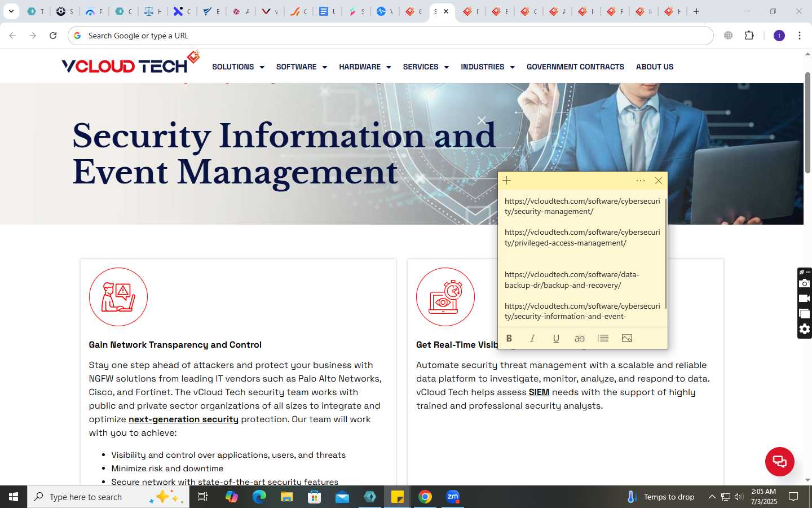
Task: Click the security-management URL in the note
Action: tap(582, 206)
